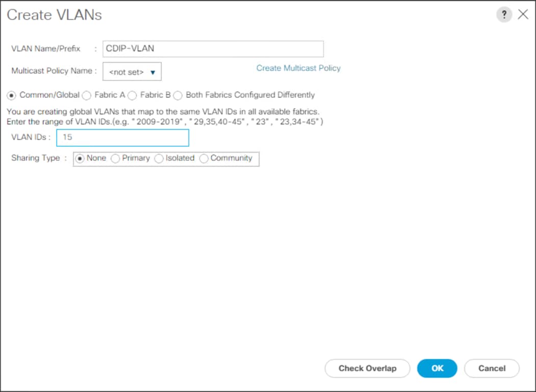Click the Create Multicast Policy link
Screen dimensions: 536x392
[298, 68]
